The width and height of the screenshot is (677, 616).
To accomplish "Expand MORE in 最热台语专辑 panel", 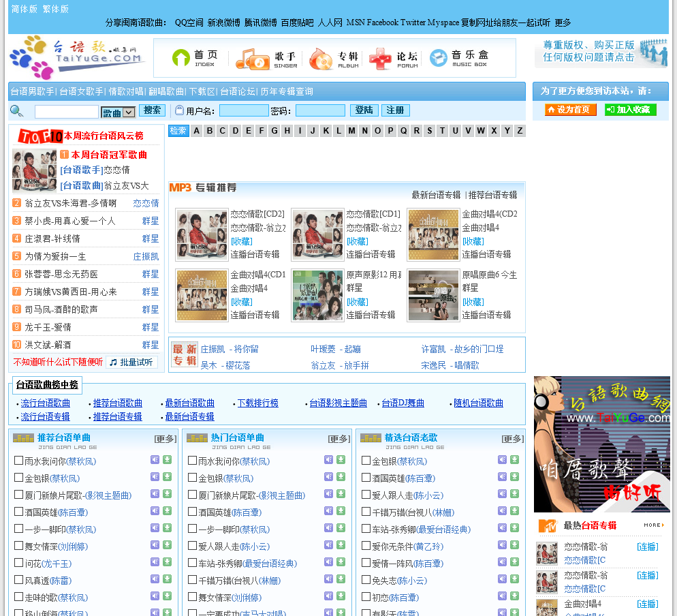I will point(654,525).
